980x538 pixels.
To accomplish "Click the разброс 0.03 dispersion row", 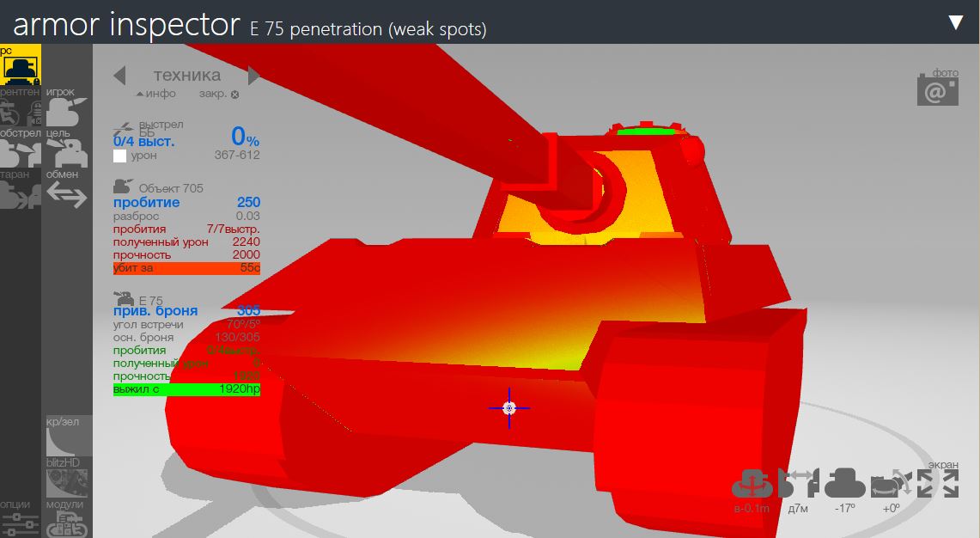I will coord(186,216).
